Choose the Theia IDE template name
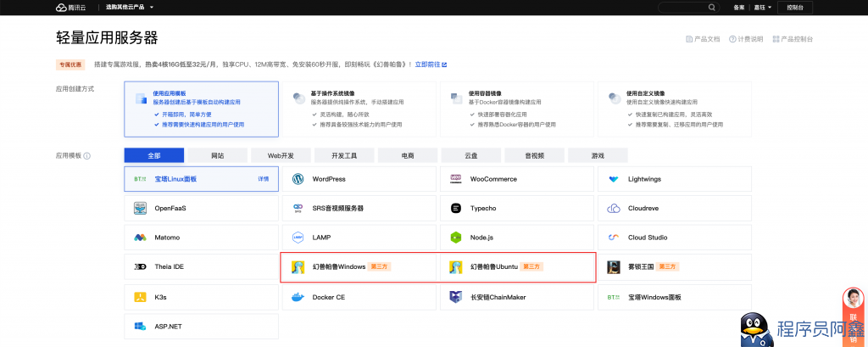 click(170, 266)
